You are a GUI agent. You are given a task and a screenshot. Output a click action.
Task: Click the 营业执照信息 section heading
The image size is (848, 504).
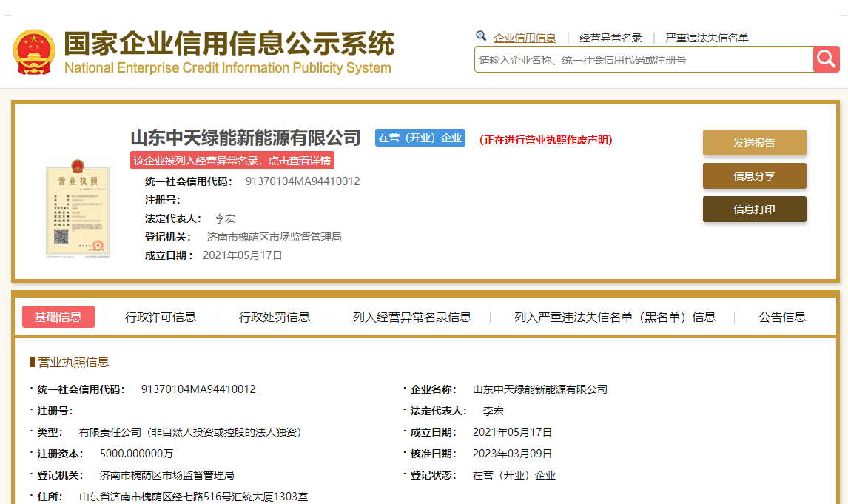click(x=73, y=363)
